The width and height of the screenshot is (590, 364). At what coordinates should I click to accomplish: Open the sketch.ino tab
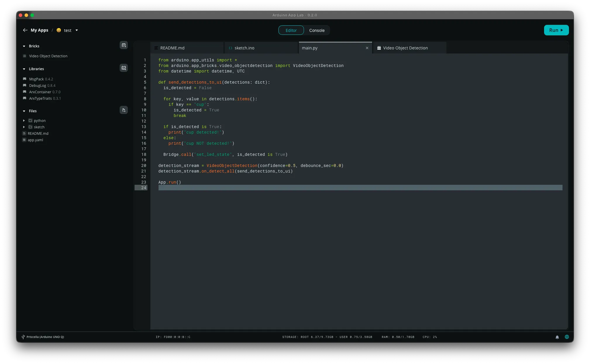click(244, 48)
